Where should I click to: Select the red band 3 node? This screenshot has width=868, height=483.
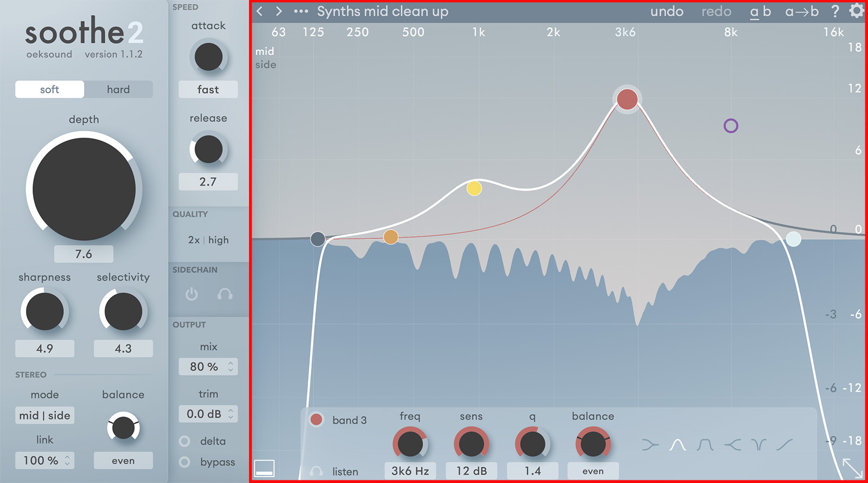tap(627, 100)
